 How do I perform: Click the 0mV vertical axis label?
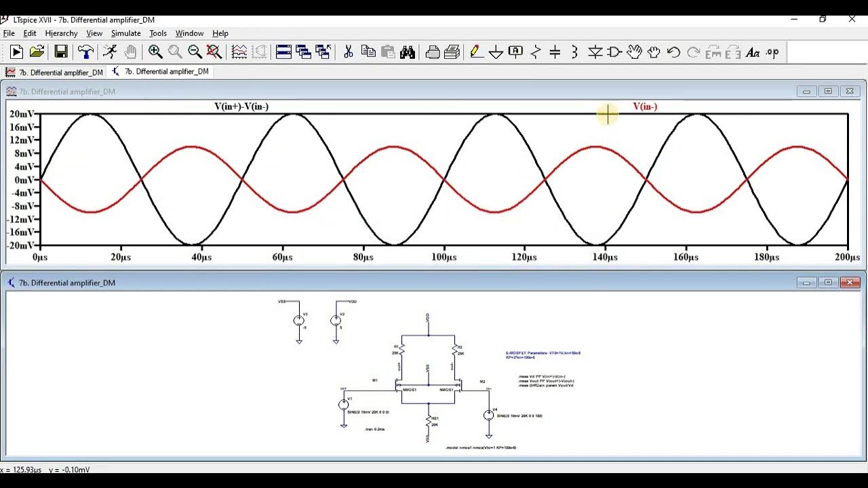[x=24, y=180]
